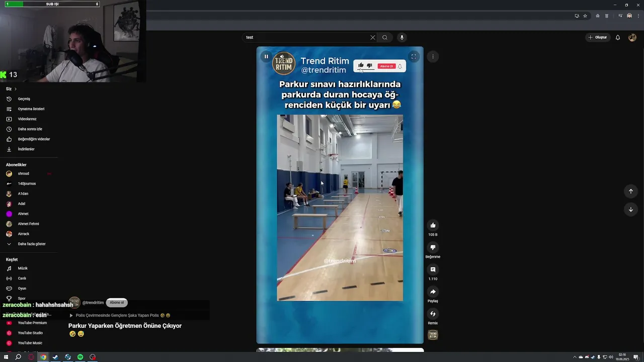The width and height of the screenshot is (644, 362).
Task: Pause the playing Short video
Action: (266, 56)
